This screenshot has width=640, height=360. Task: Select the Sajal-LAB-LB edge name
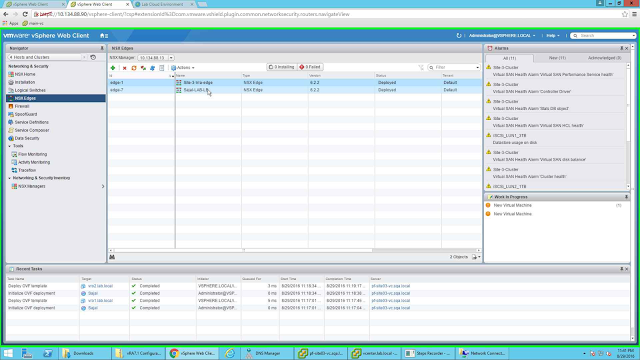196,90
